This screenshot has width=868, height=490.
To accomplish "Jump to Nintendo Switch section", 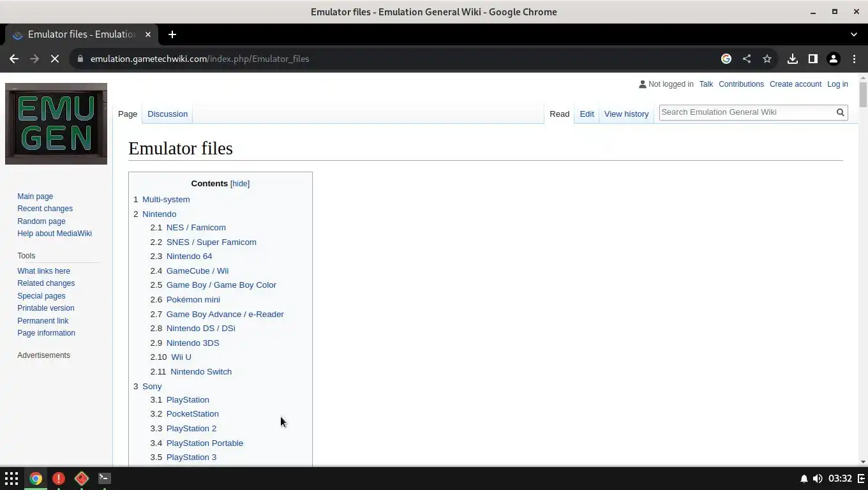I will point(201,372).
